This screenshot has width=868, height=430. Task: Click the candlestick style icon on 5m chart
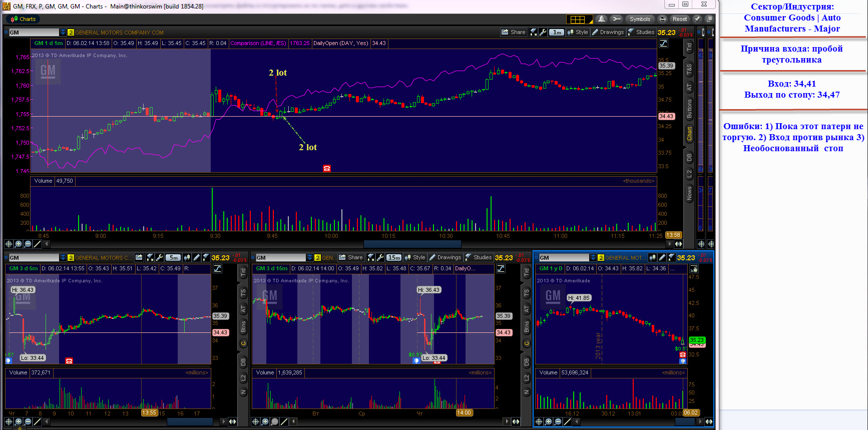(187, 257)
